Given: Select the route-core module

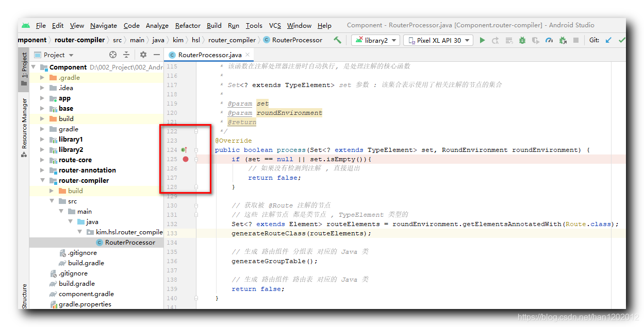Looking at the screenshot, I should [75, 160].
